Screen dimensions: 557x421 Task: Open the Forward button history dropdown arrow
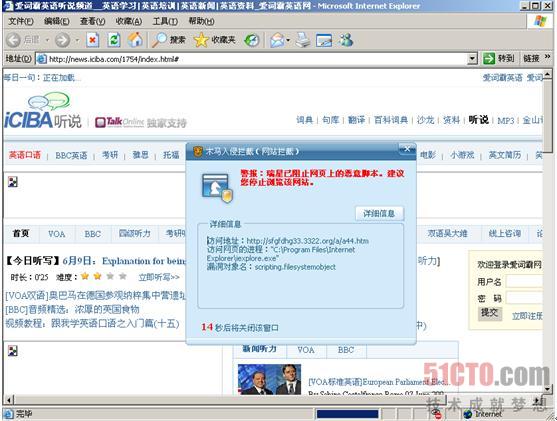tap(77, 40)
